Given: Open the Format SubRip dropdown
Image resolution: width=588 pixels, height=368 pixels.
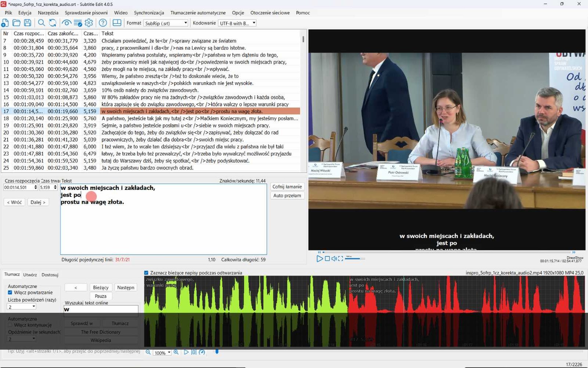Looking at the screenshot, I should click(x=166, y=23).
